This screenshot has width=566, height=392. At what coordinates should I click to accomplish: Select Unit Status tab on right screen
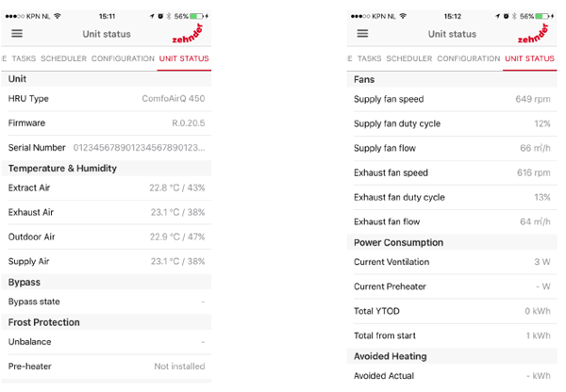(x=529, y=58)
